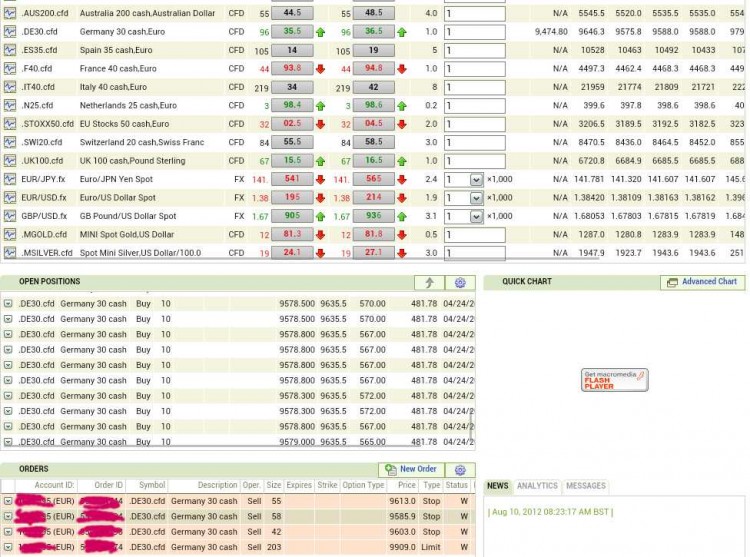The height and width of the screenshot is (557, 750).
Task: Expand the Sell 55 Stop order row
Action: coord(8,501)
